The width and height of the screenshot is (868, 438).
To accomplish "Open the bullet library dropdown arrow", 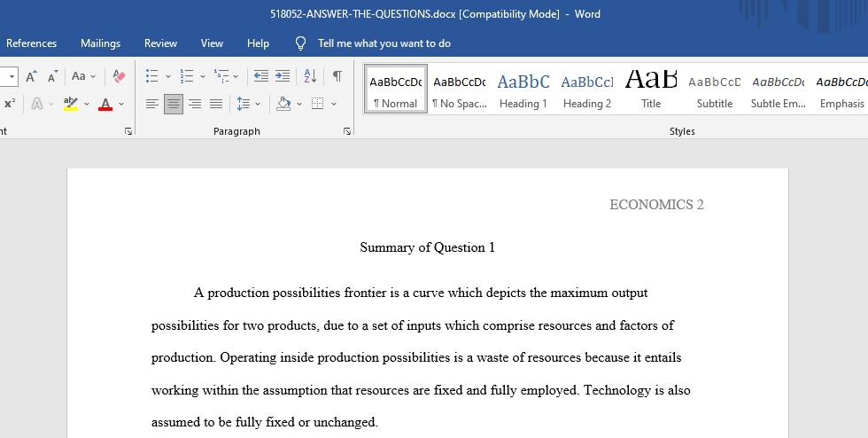I will [167, 76].
